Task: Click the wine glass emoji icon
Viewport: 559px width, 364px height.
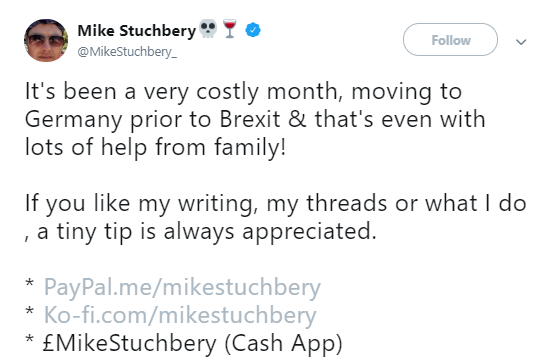Action: (230, 29)
